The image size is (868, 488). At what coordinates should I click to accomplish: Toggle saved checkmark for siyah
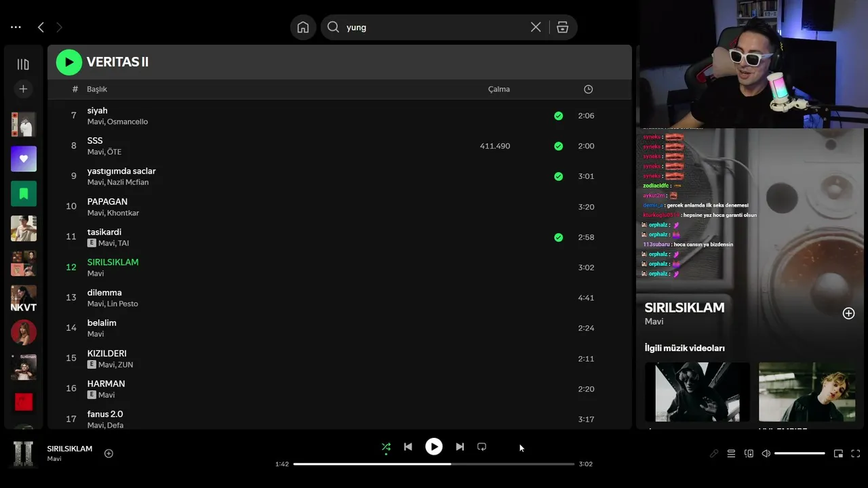(558, 116)
